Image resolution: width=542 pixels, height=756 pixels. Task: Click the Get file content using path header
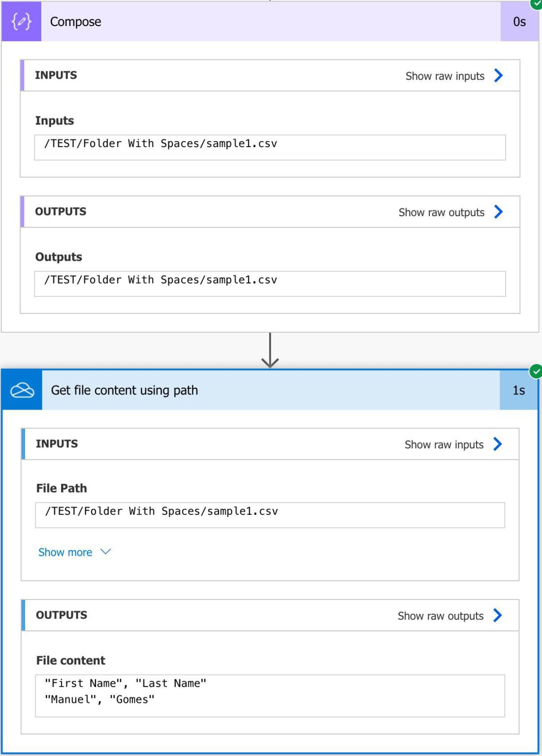pos(124,390)
